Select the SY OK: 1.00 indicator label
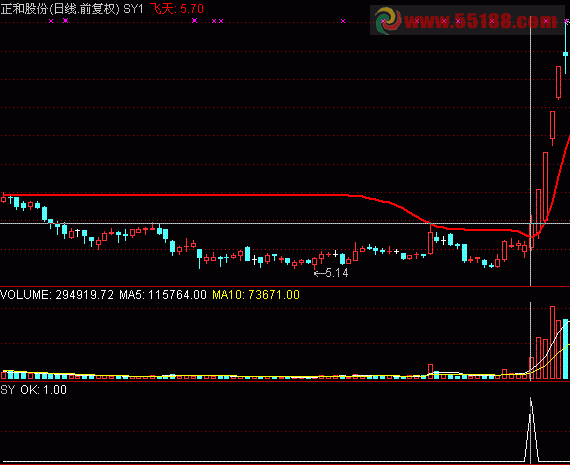Image resolution: width=570 pixels, height=465 pixels. tap(33, 390)
